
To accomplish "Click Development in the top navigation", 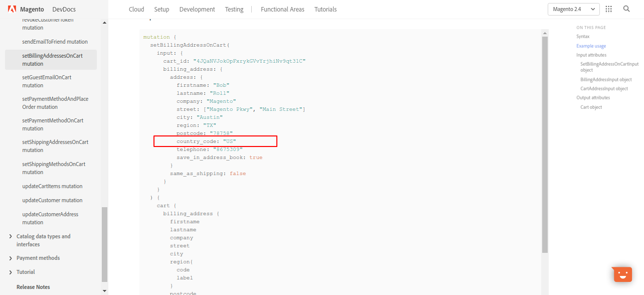I will click(197, 9).
